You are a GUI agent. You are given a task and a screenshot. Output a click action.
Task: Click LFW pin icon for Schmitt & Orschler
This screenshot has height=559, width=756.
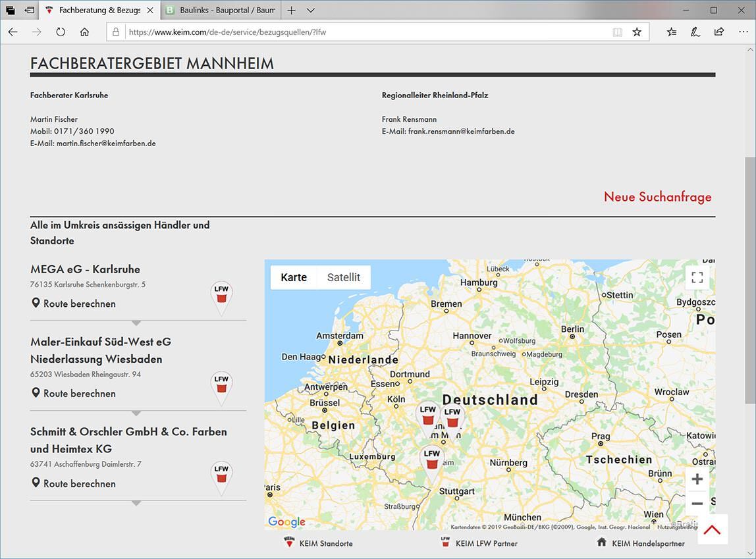point(221,478)
